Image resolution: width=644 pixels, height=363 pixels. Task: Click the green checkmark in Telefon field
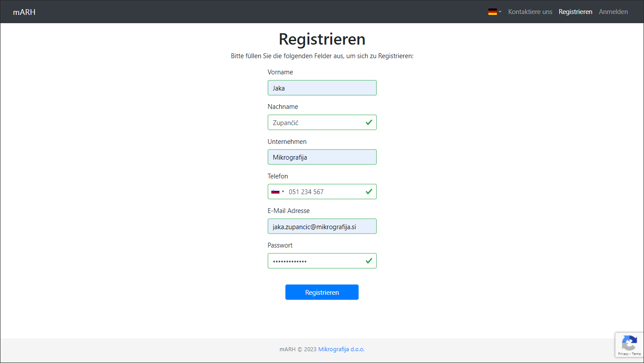pos(369,192)
